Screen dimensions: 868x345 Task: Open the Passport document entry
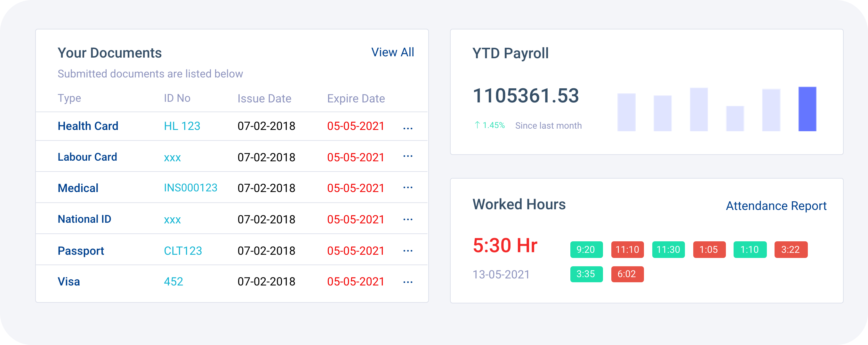click(81, 251)
